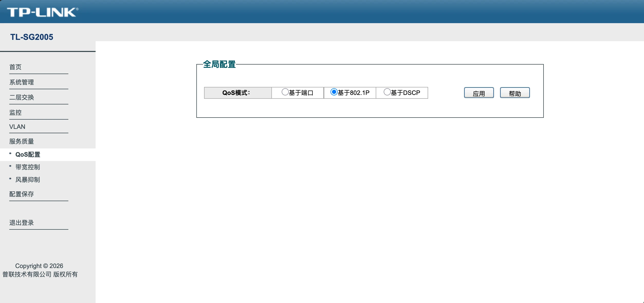Expand the 监控 menu section
Image resolution: width=644 pixels, height=303 pixels.
coord(15,113)
